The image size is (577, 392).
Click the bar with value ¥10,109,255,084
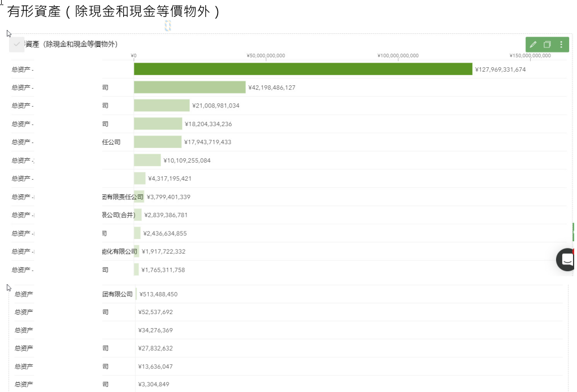pos(147,160)
